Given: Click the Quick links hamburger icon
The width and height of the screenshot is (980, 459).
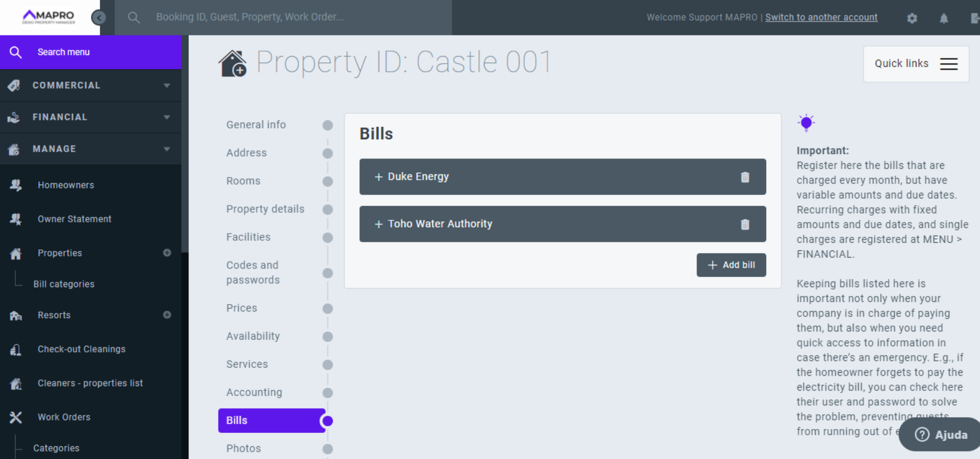Looking at the screenshot, I should click(948, 64).
